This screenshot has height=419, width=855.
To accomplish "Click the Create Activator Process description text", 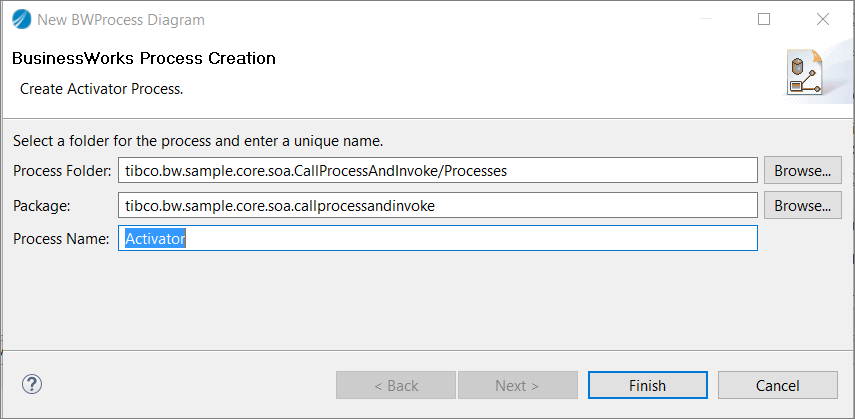I will coord(101,88).
